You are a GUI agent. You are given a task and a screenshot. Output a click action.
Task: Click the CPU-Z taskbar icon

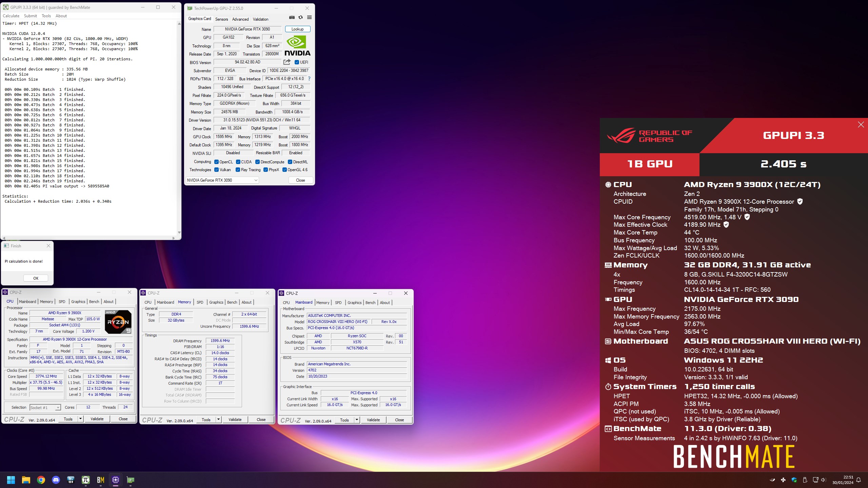tap(116, 480)
